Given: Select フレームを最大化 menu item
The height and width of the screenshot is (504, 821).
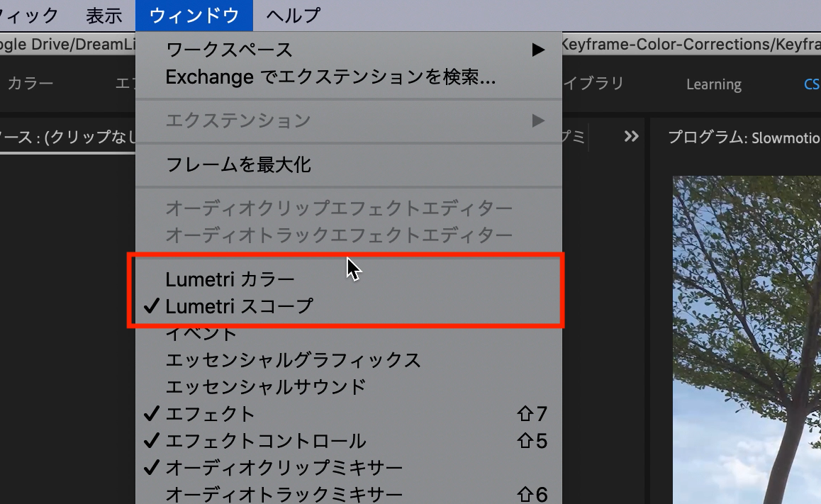Looking at the screenshot, I should tap(349, 165).
